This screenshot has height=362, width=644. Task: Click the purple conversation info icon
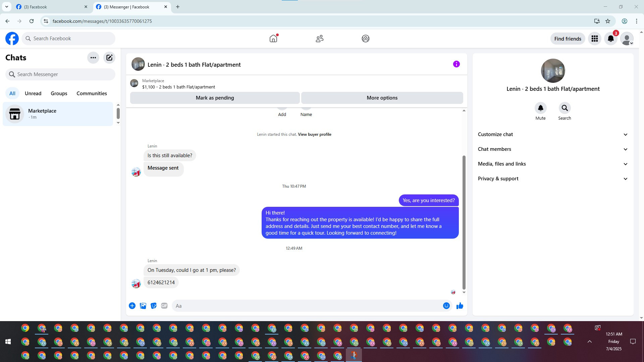pyautogui.click(x=456, y=64)
